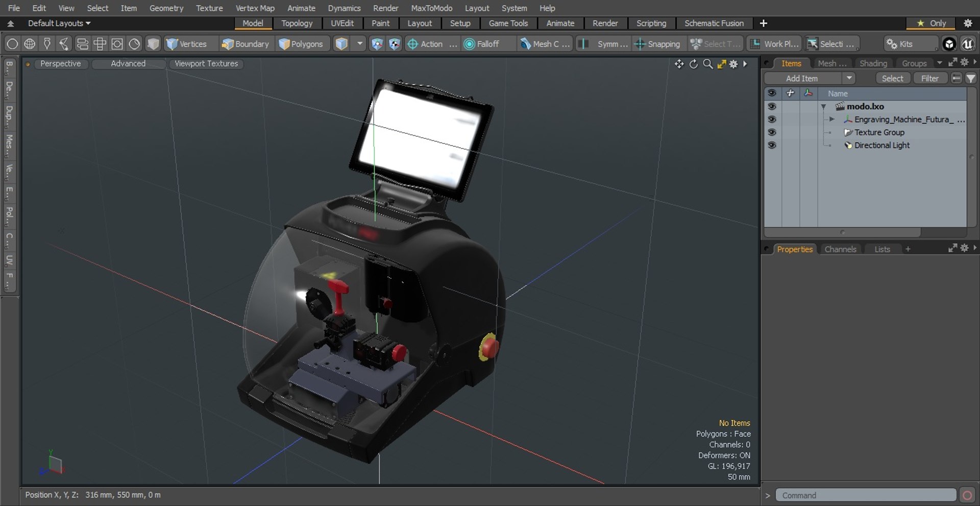Open dropdown arrow beside items mode cube
980x506 pixels.
click(360, 44)
